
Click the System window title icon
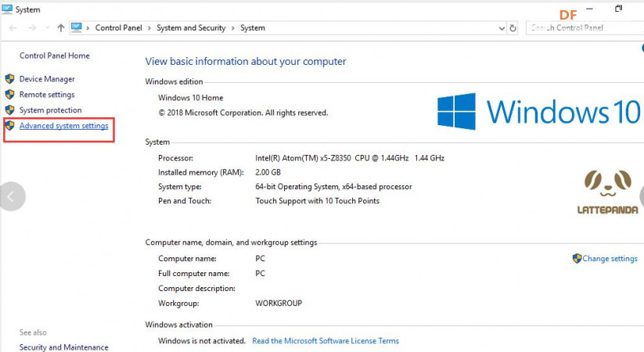(7, 9)
